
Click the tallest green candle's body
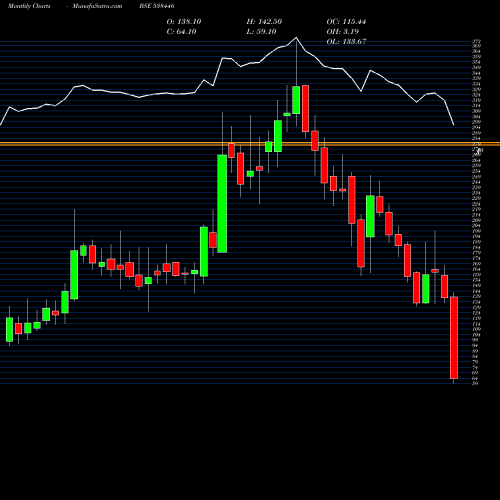tap(222, 204)
